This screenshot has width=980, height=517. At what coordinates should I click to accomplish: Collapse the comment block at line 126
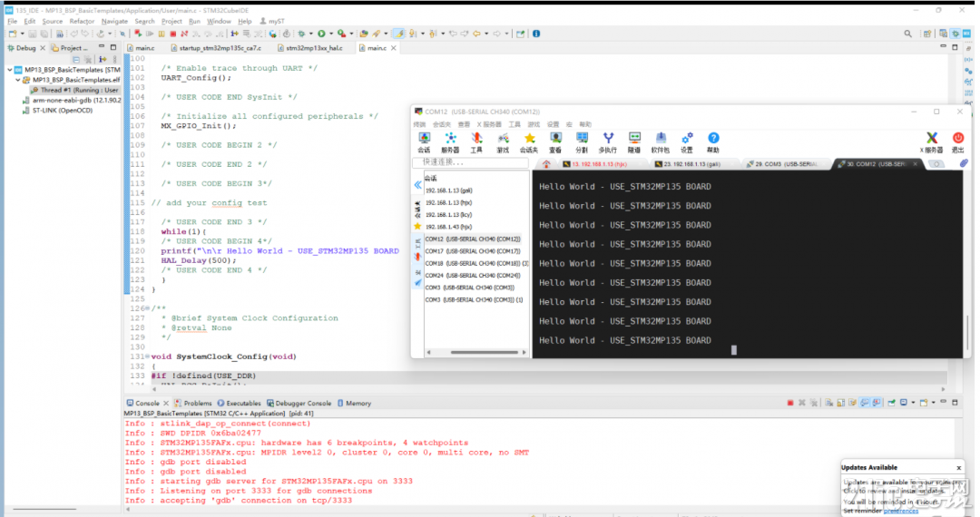coord(148,308)
